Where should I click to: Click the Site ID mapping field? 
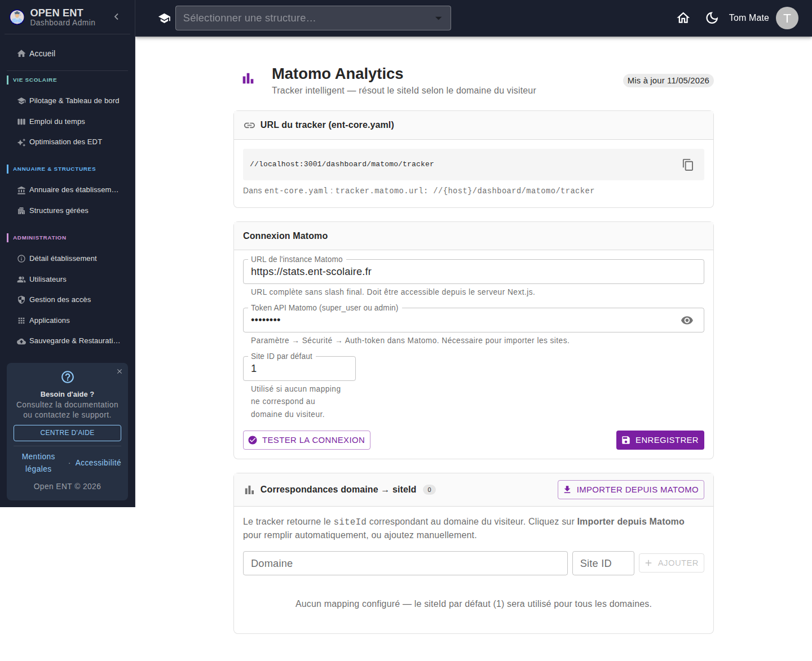(x=603, y=564)
